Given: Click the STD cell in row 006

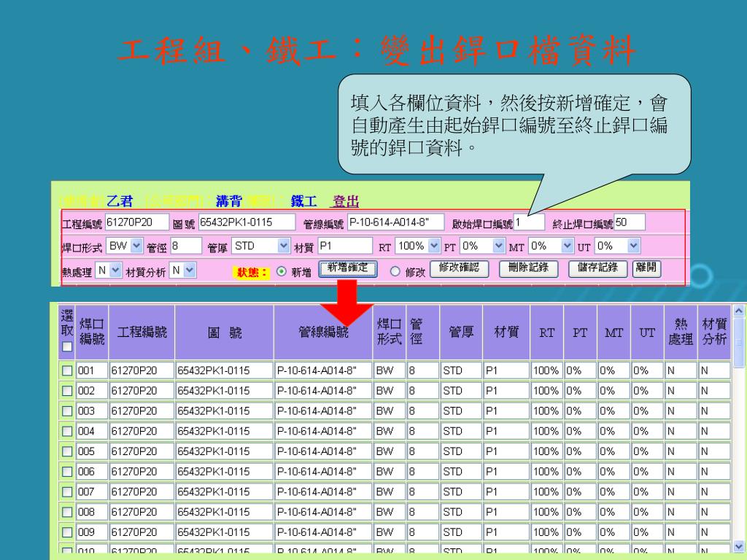Looking at the screenshot, I should [x=461, y=472].
